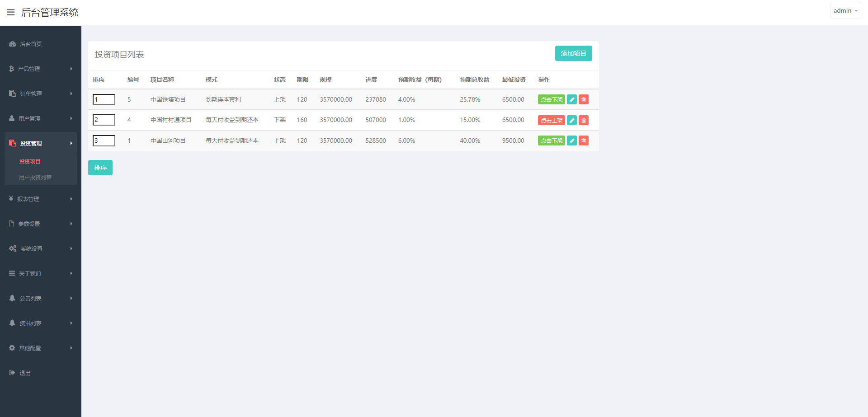868x417 pixels.
Task: Click delete trash icon for 中国铁塔项目
Action: point(584,99)
